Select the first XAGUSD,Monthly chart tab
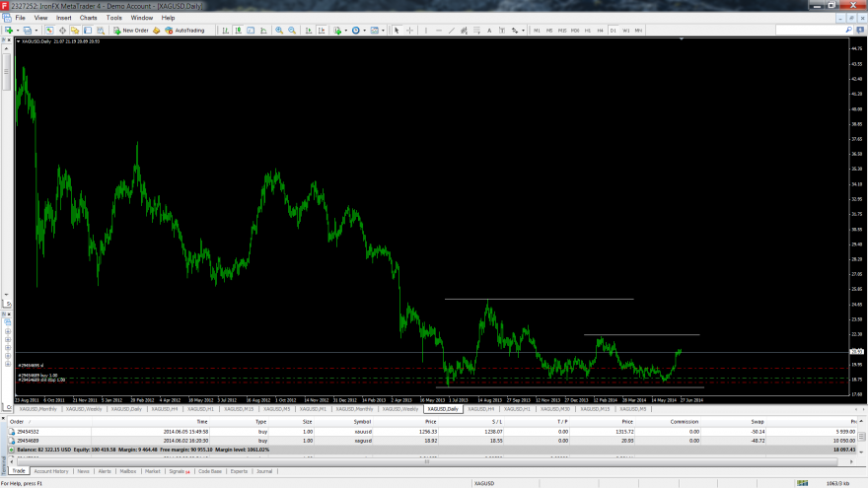The image size is (868, 488). [38, 409]
